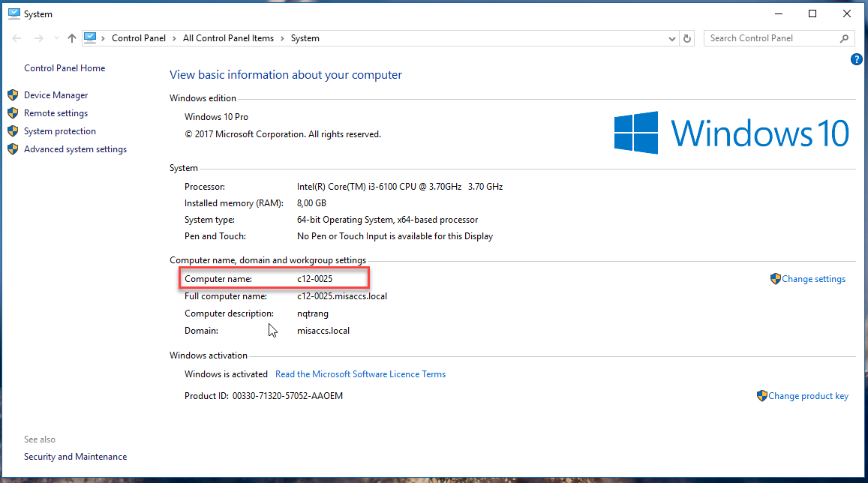Click the System window title icon

coord(14,13)
